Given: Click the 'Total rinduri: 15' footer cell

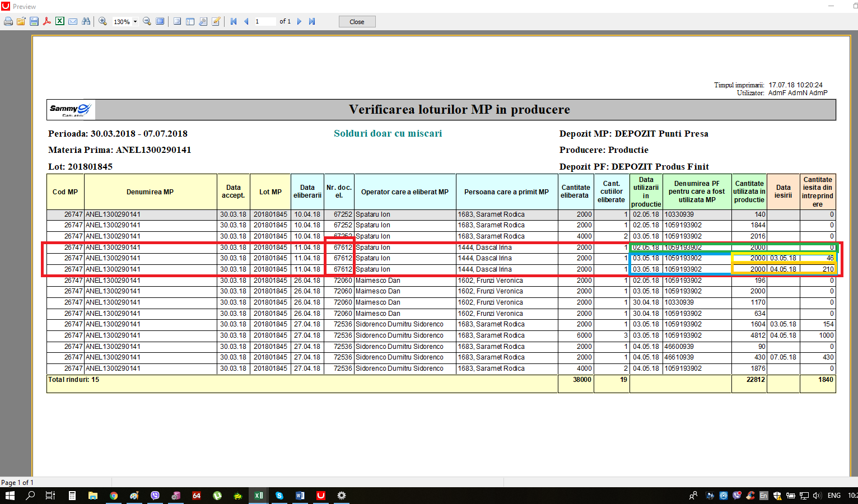Looking at the screenshot, I should (302, 384).
